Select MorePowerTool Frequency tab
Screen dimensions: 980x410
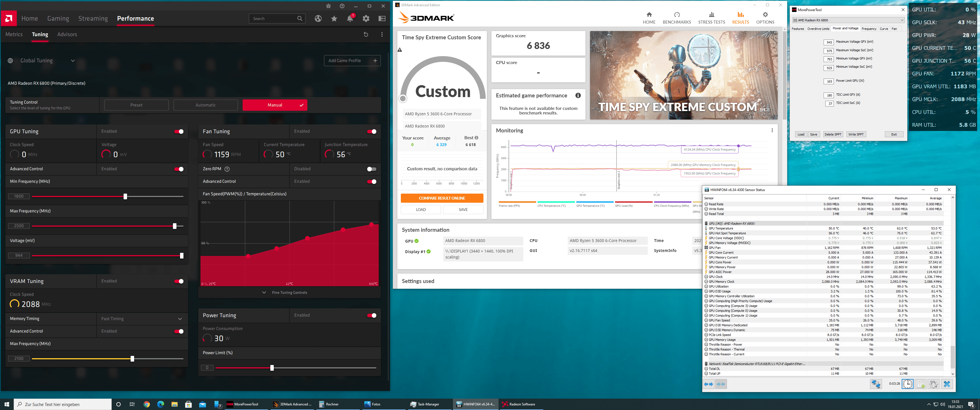click(869, 28)
